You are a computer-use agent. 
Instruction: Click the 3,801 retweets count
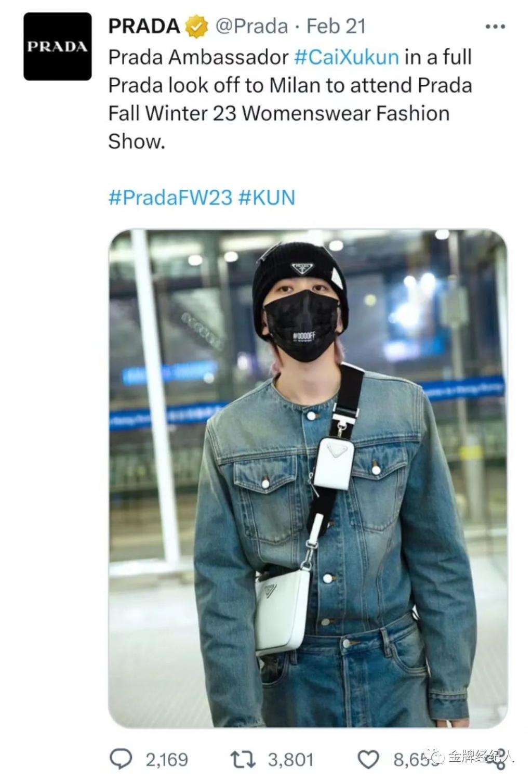point(291,760)
